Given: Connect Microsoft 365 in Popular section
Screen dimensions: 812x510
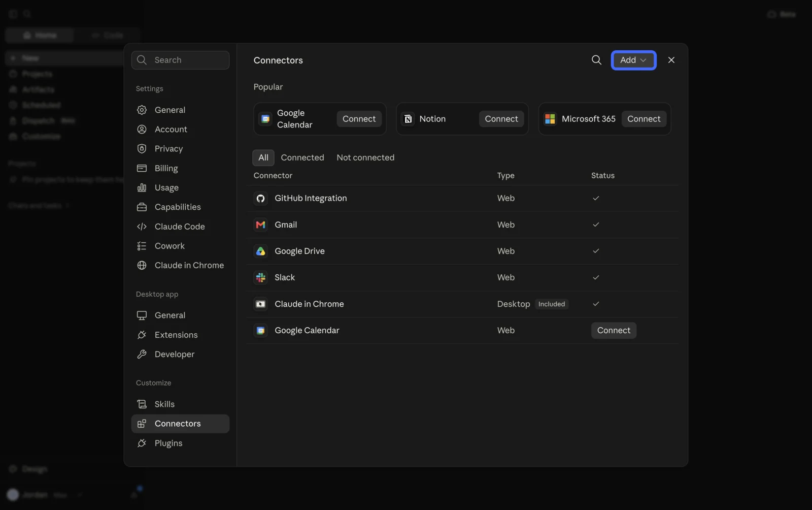Looking at the screenshot, I should point(644,119).
